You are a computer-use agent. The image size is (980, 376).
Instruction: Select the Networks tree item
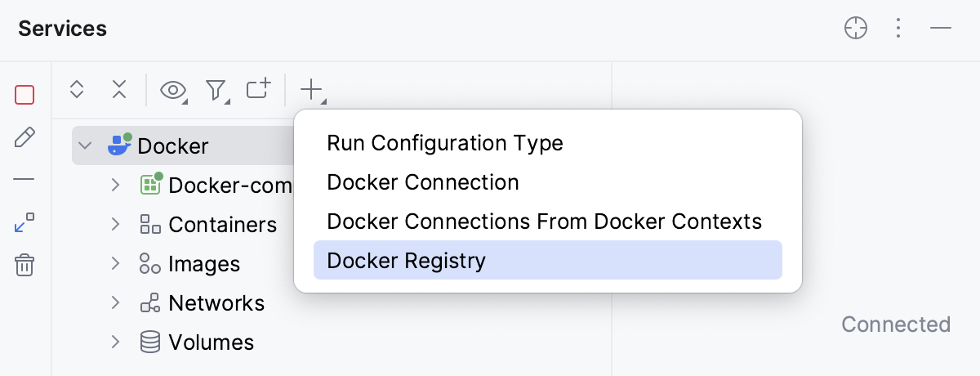[216, 303]
